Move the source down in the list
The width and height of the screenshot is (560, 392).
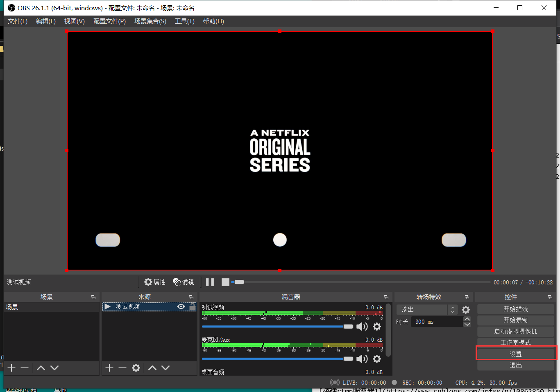(166, 368)
